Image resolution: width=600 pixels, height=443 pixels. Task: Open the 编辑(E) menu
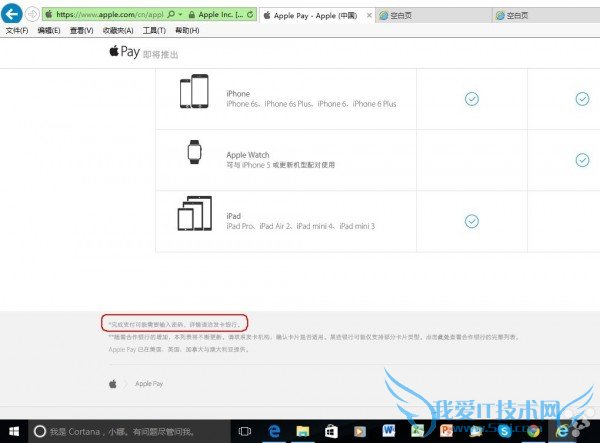coord(49,31)
